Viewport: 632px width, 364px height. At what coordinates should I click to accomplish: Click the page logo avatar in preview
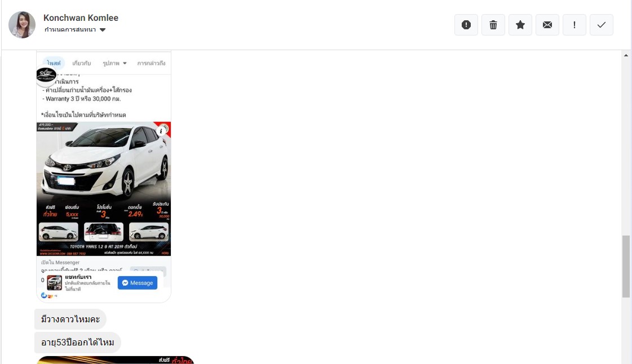(x=46, y=75)
